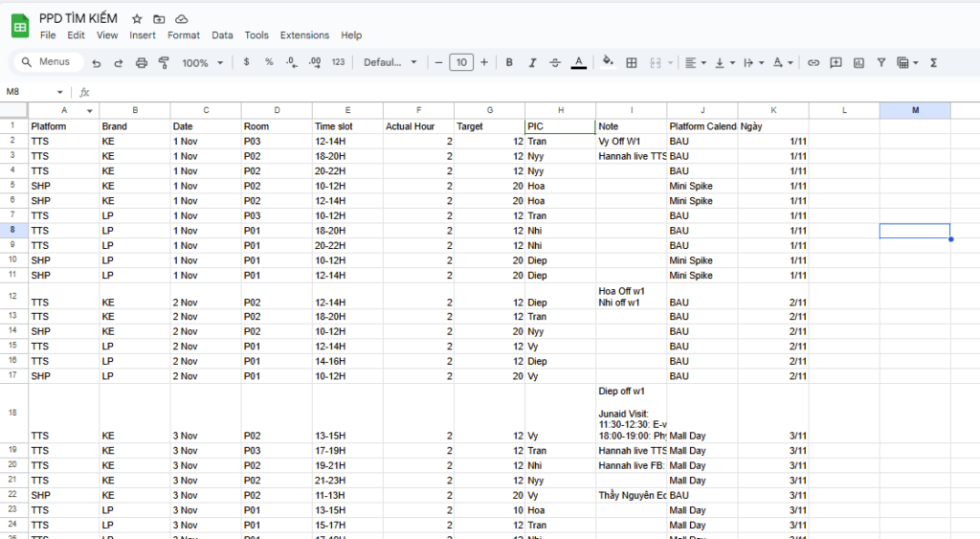Click the Insert chart icon

click(858, 62)
